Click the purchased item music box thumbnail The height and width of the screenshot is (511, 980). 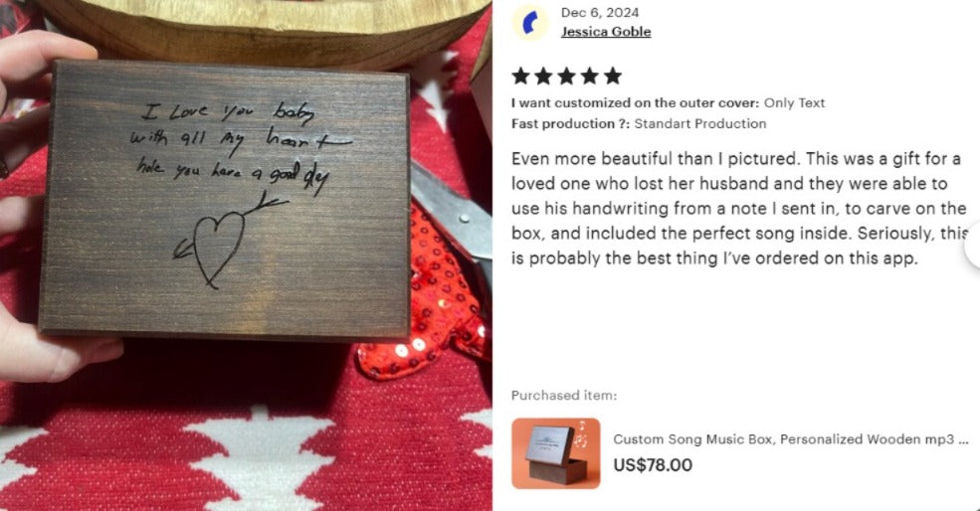click(x=555, y=453)
